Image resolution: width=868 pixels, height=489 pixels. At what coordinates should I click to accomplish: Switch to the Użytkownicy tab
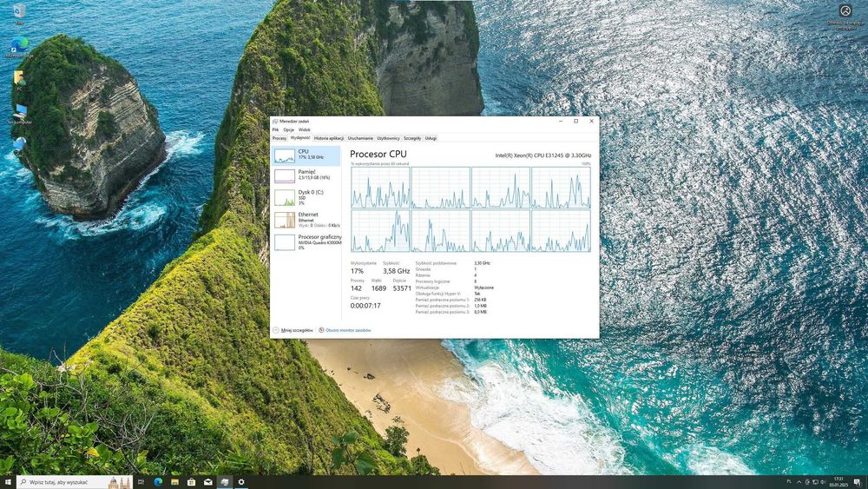coord(389,138)
